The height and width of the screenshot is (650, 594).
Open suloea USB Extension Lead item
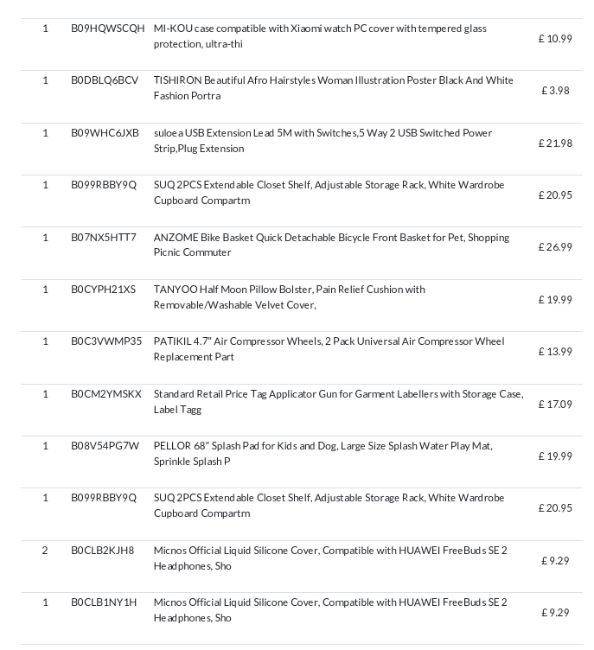point(323,141)
